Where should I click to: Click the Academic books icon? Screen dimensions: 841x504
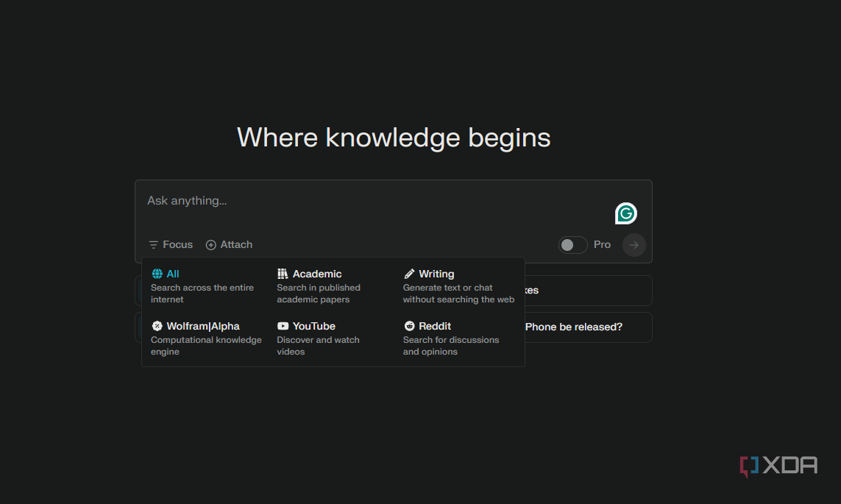pos(283,274)
